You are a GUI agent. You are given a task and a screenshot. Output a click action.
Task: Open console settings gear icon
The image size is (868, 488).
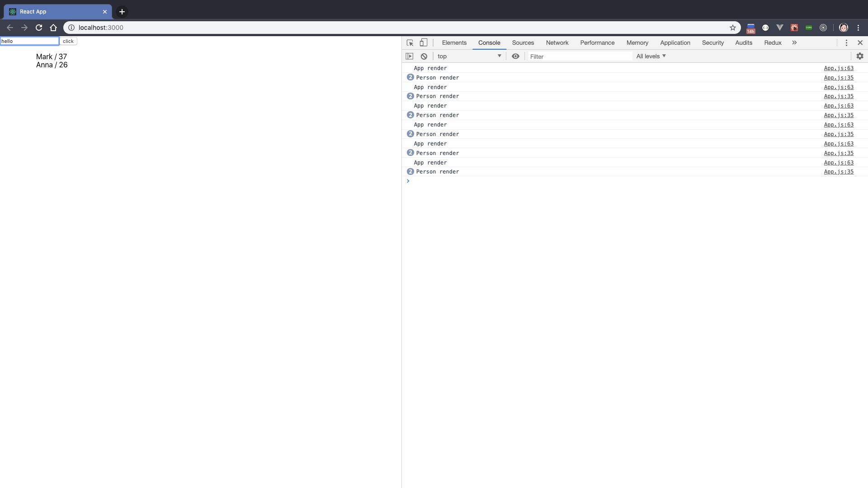(860, 56)
